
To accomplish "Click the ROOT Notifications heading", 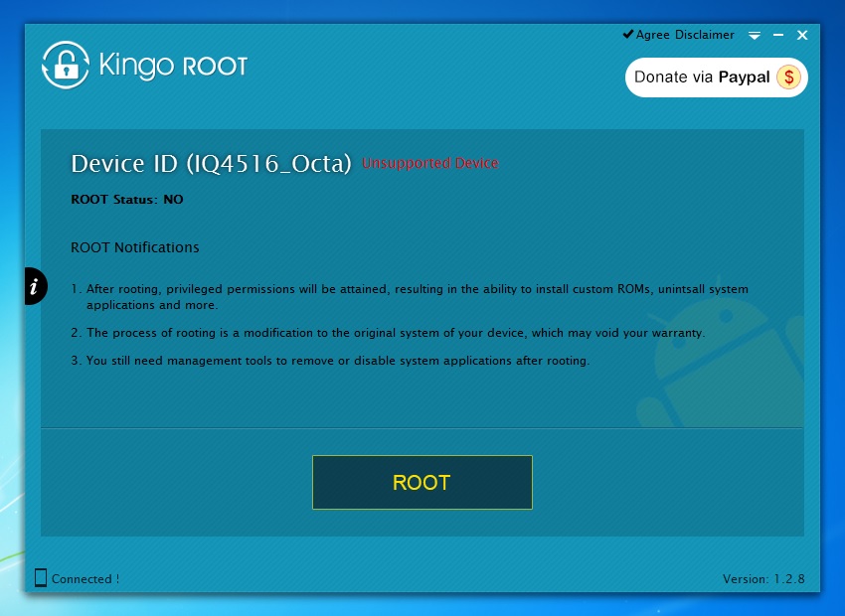I will [x=135, y=247].
